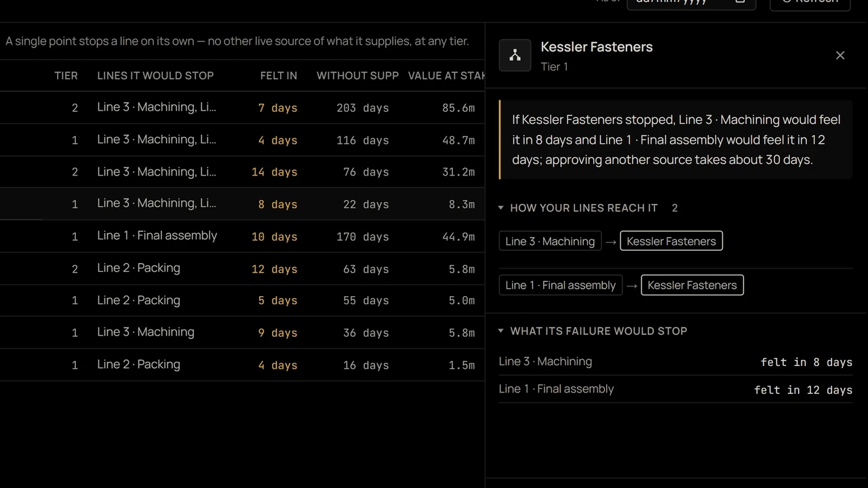Click the Kessler Fasteners panel title
The height and width of the screenshot is (488, 868).
coord(597,47)
